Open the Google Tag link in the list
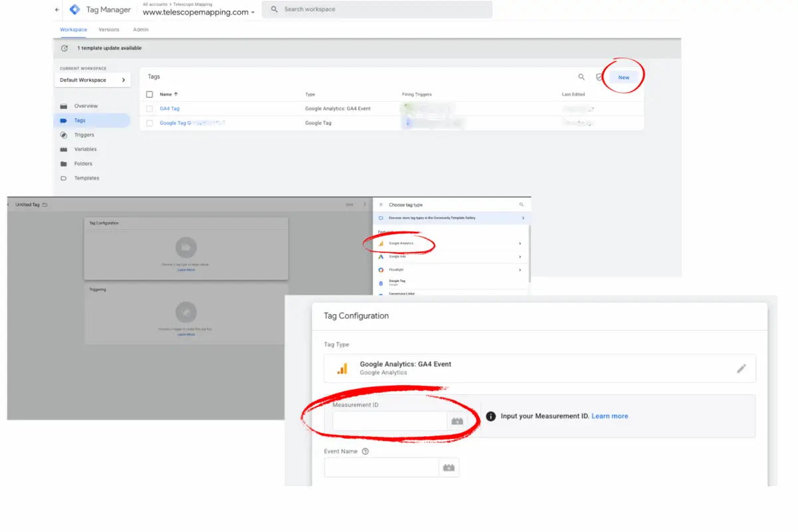Viewport: 798px width, 532px height. pos(192,123)
